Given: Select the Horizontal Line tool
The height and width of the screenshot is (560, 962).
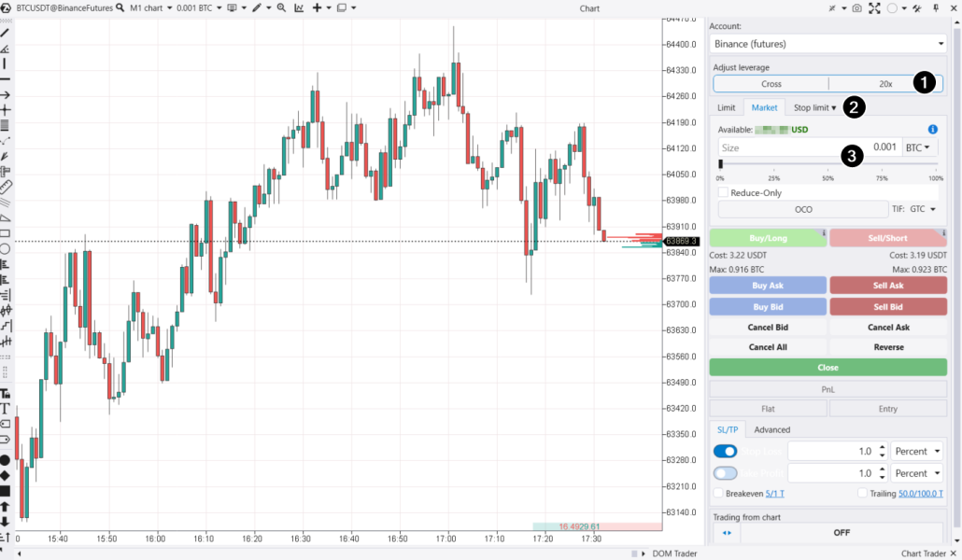Looking at the screenshot, I should (7, 78).
